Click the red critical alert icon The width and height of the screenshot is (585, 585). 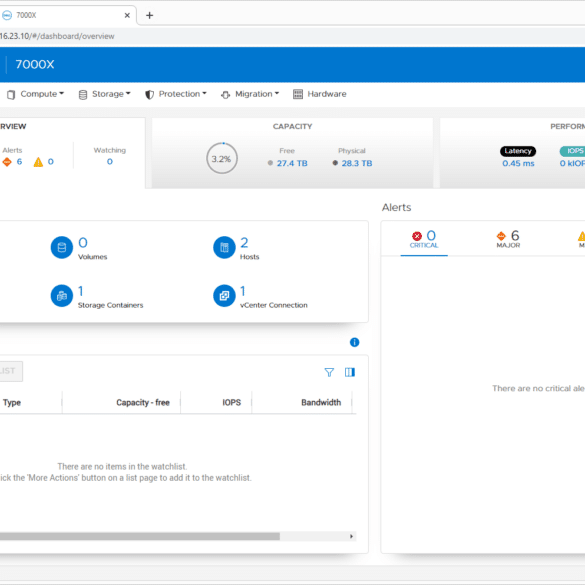pos(417,236)
